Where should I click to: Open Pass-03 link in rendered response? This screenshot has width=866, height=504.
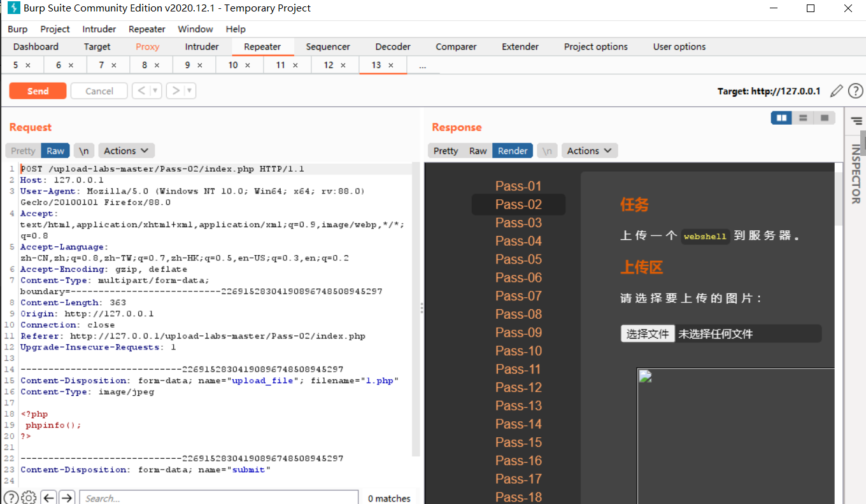coord(518,223)
